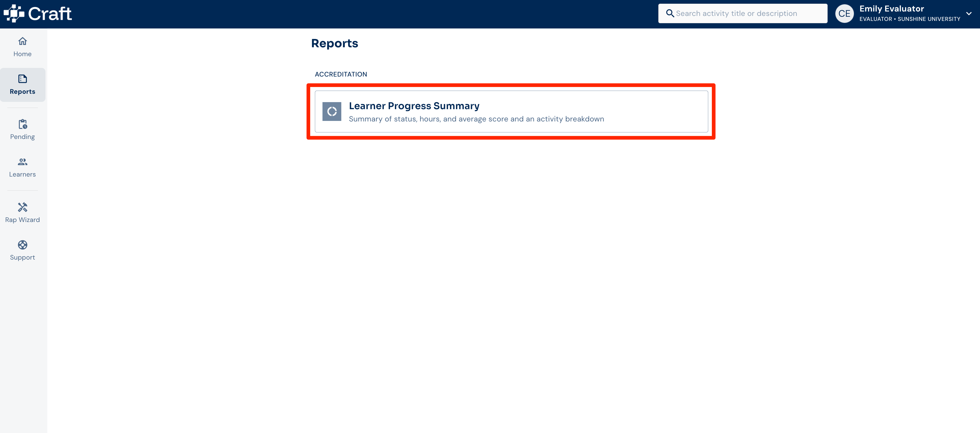Click the Support life-ring icon

pos(22,244)
